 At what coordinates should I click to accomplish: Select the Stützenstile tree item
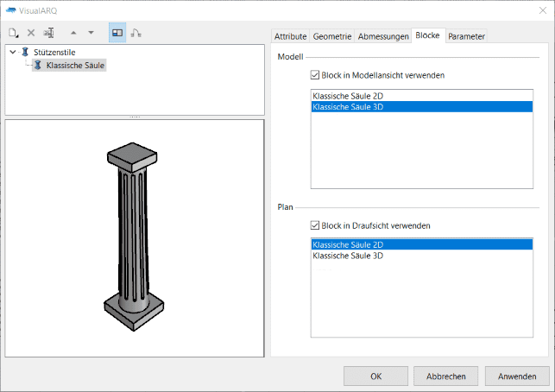tap(54, 53)
